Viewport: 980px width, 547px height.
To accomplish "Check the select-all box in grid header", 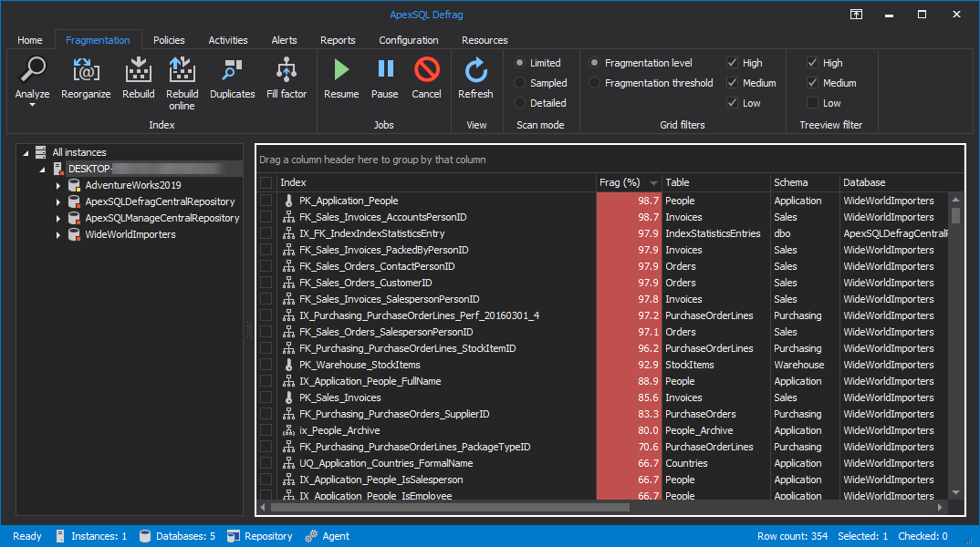I will click(x=266, y=182).
